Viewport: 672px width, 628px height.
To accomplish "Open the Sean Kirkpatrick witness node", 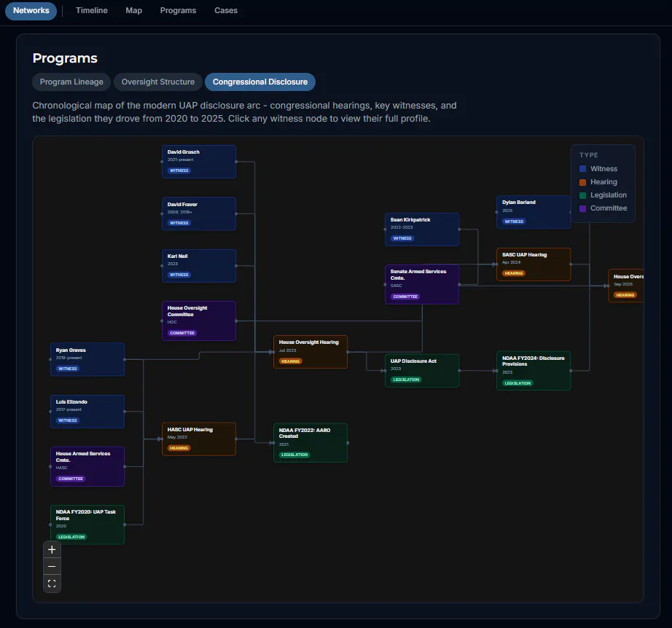I will point(422,229).
